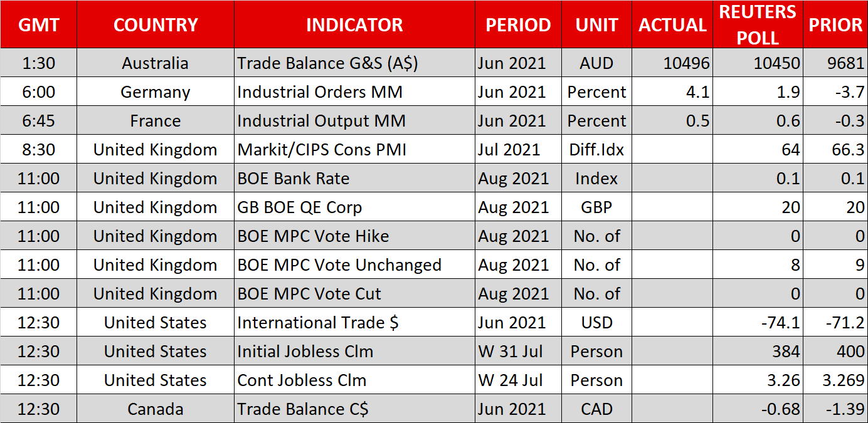868x423 pixels.
Task: Select the COUNTRY column header
Action: (x=156, y=25)
